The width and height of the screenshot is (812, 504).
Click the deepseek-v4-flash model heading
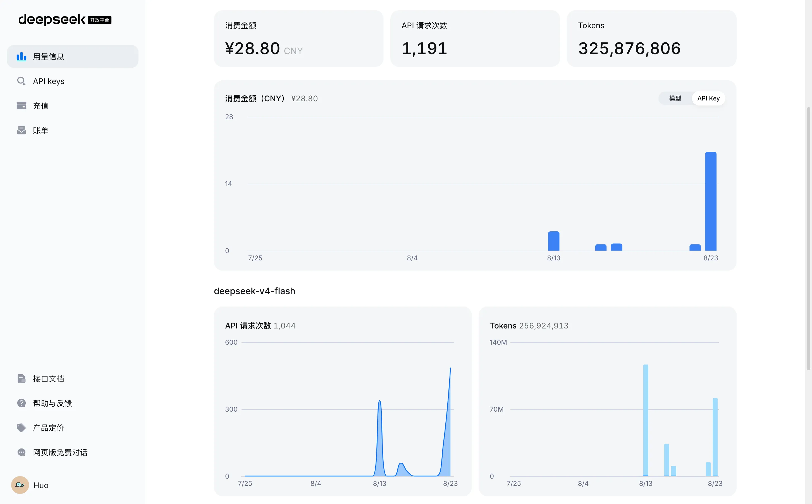(x=254, y=291)
